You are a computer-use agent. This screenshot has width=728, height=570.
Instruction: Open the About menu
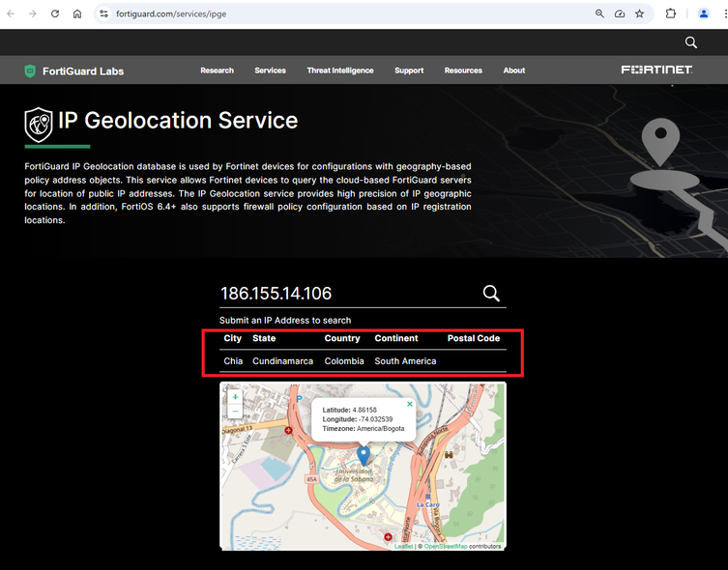(x=514, y=71)
